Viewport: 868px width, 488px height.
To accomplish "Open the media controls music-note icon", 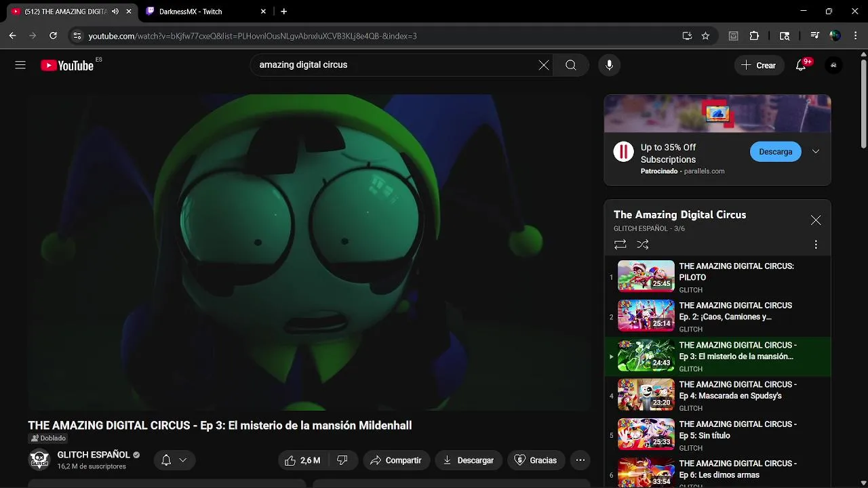I will coord(815,36).
